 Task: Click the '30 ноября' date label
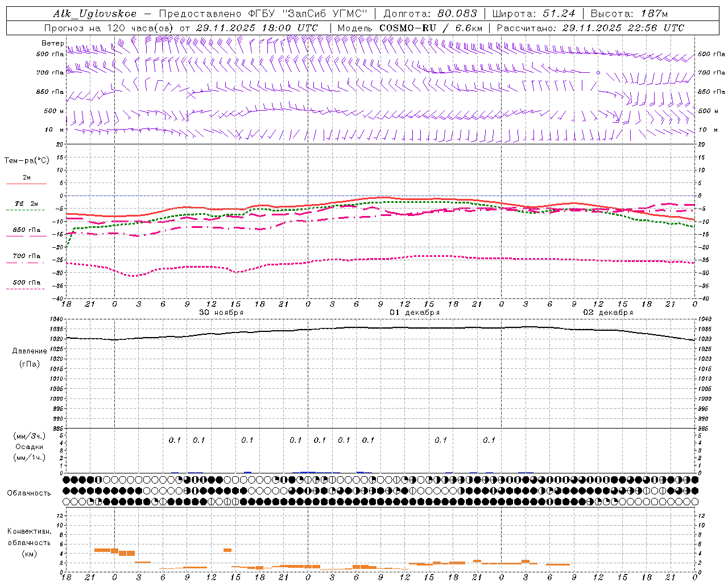221,313
